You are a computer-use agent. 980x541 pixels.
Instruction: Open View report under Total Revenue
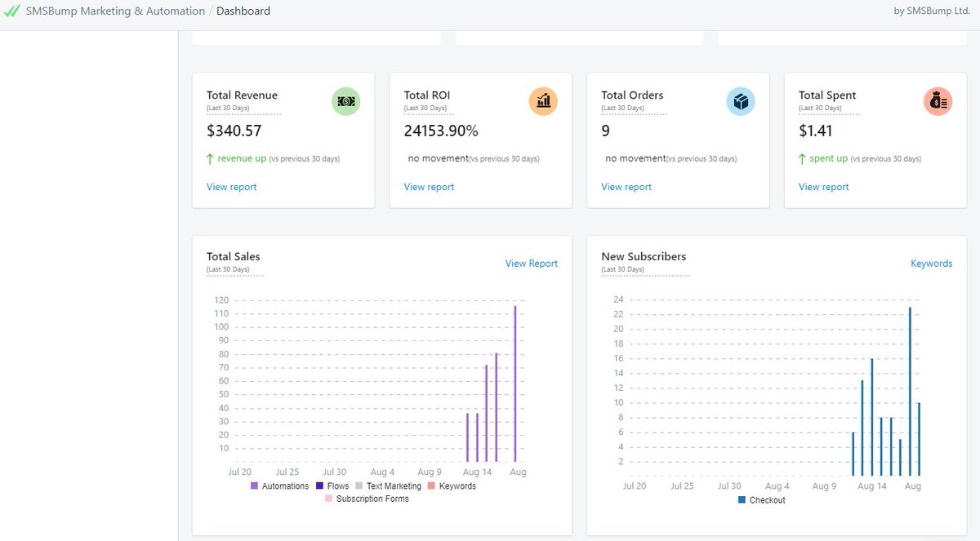tap(232, 187)
